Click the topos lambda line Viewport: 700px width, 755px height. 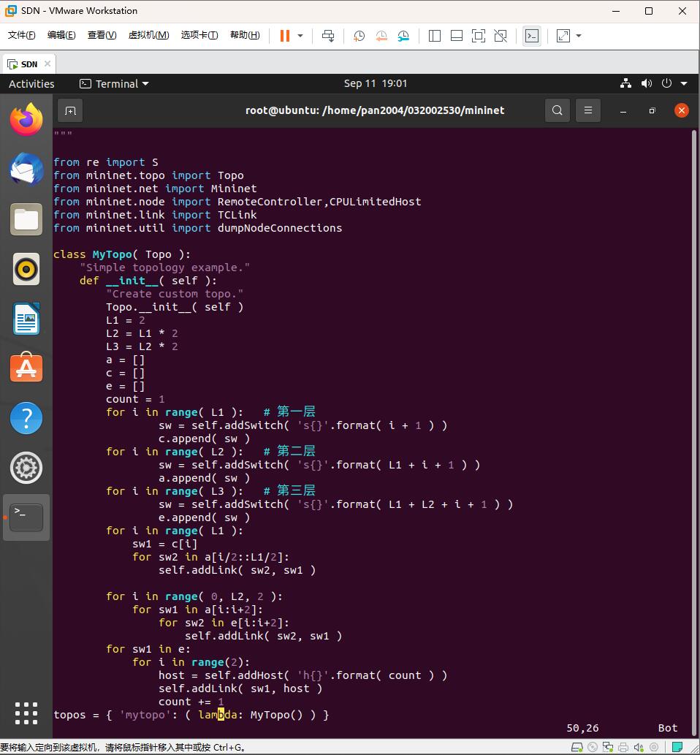191,715
